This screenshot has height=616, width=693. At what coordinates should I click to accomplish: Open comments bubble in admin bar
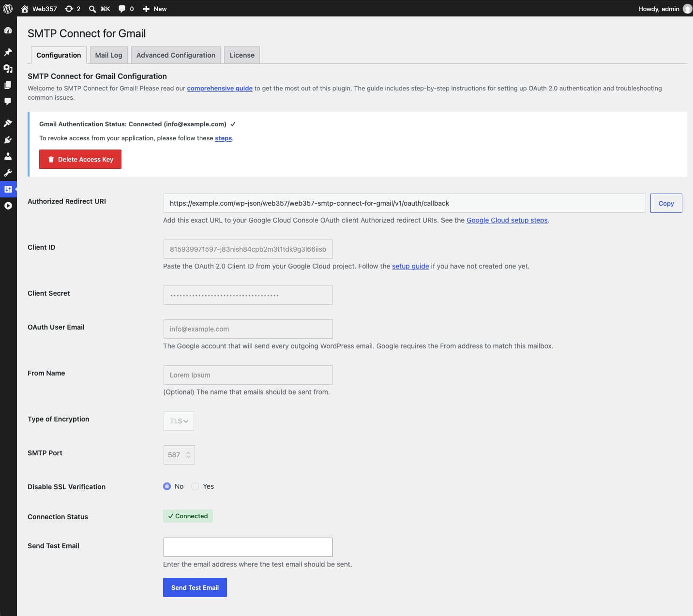pyautogui.click(x=126, y=9)
